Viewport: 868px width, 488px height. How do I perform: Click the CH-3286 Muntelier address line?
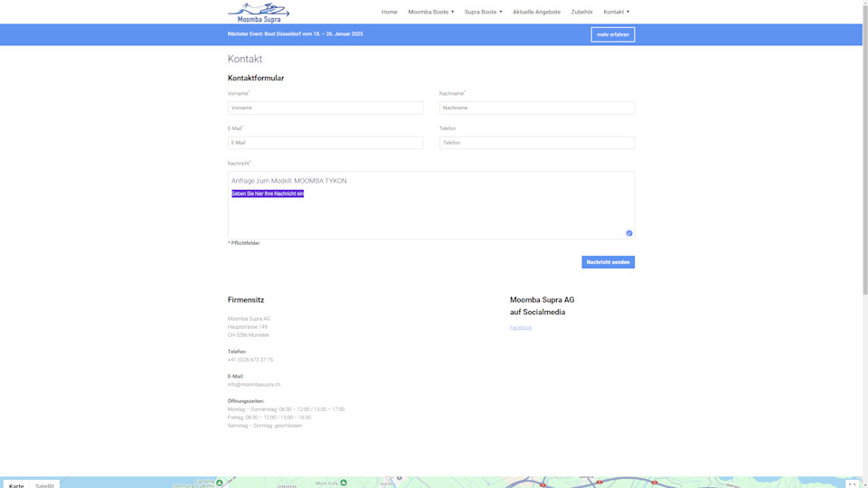(x=249, y=335)
